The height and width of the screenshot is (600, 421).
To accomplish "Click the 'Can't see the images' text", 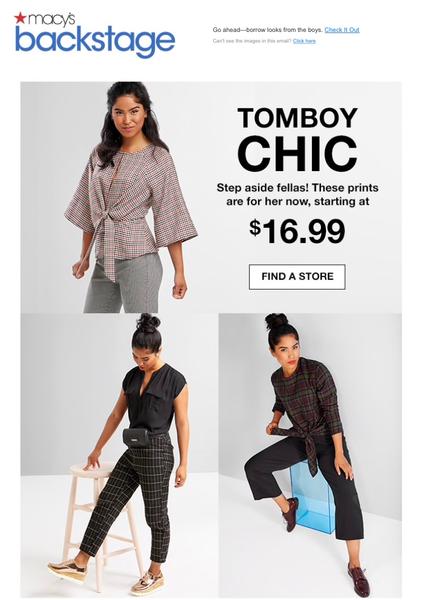I will [x=252, y=41].
